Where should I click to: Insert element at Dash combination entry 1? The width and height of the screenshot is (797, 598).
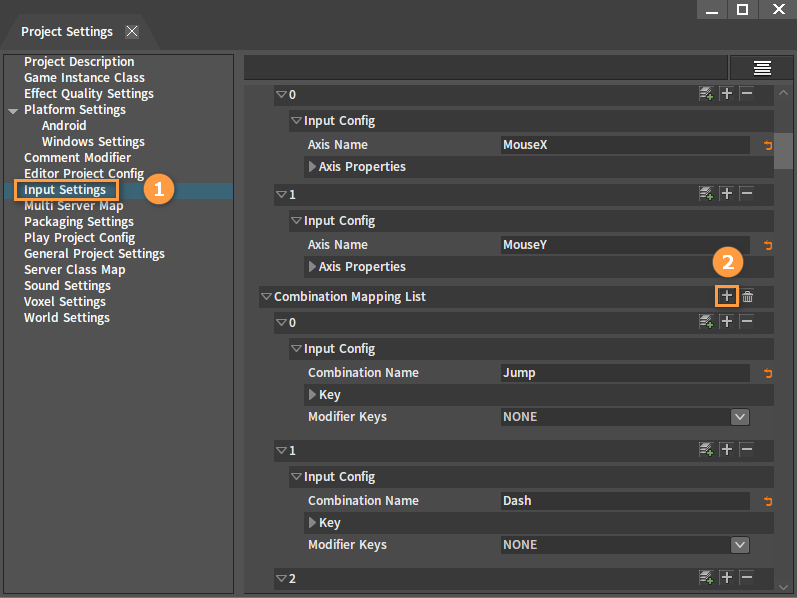[x=727, y=450]
